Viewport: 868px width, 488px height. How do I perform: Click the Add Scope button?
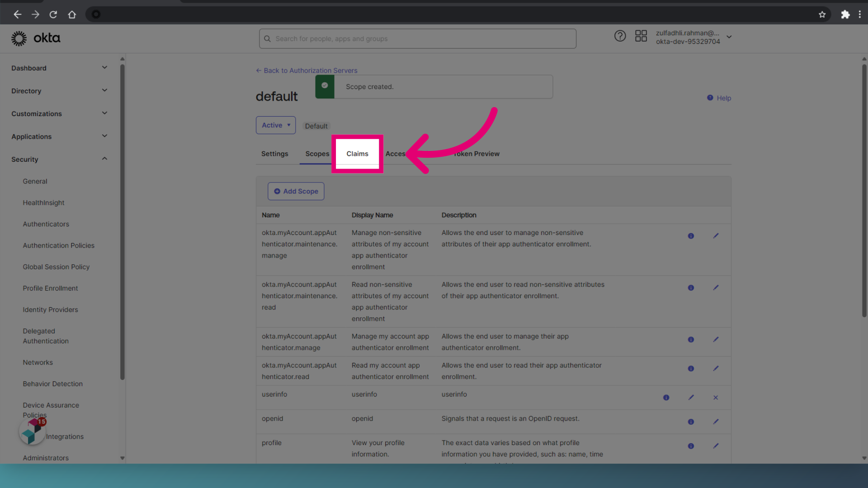click(x=296, y=191)
